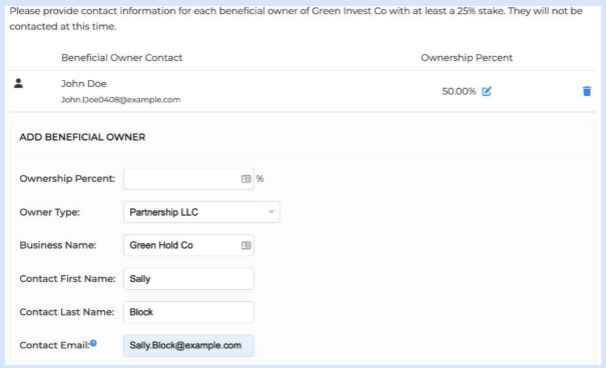Click the Business Name field with Green Hold Co
Viewport: 606px width, 368px height.
[188, 245]
